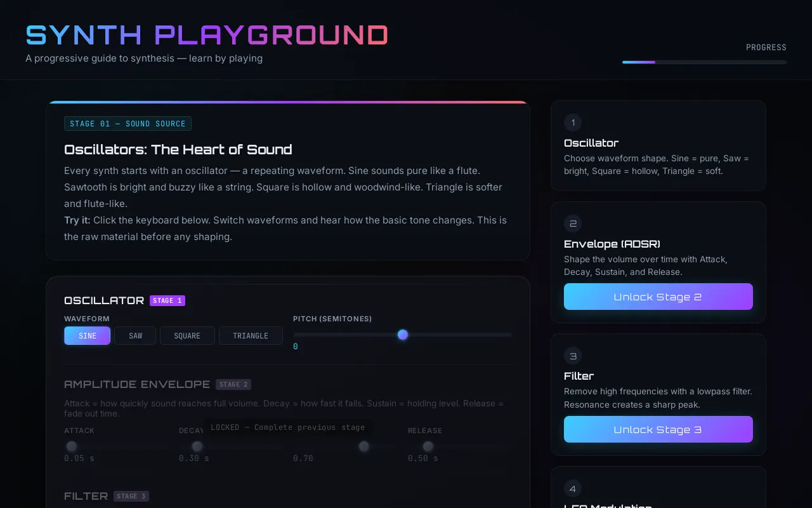Click the step 2 number badge

click(x=573, y=224)
